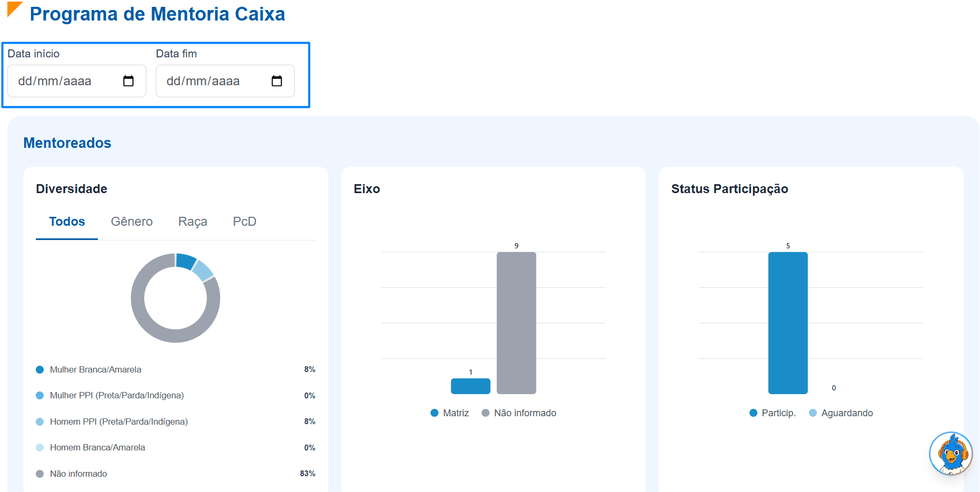Toggle Particip. legend in Status chart
Viewport: 980px width, 492px height.
pos(773,413)
